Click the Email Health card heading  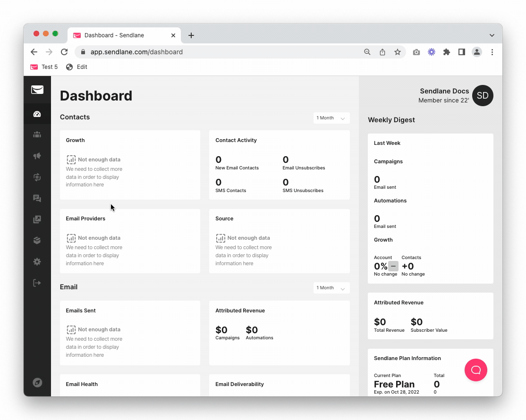coord(82,384)
